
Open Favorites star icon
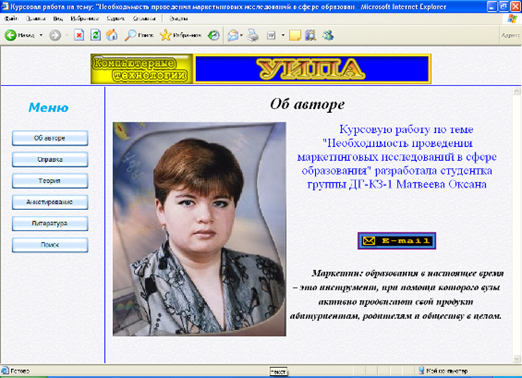165,35
